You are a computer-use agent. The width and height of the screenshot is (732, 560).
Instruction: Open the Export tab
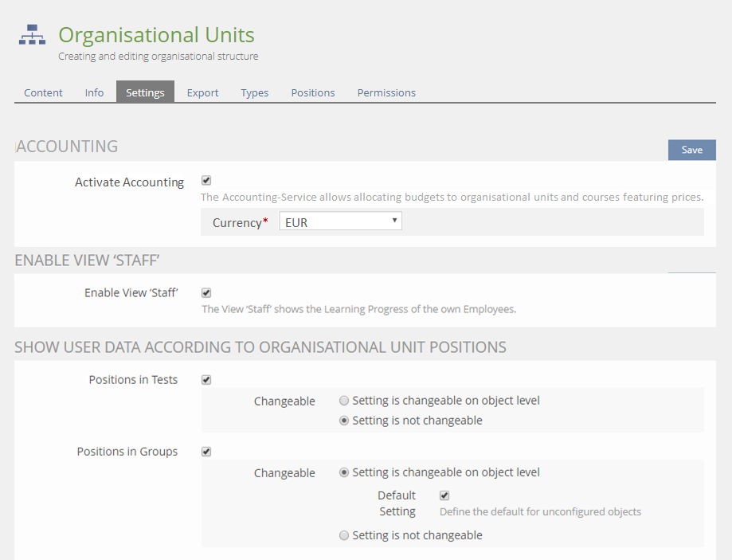pos(202,92)
